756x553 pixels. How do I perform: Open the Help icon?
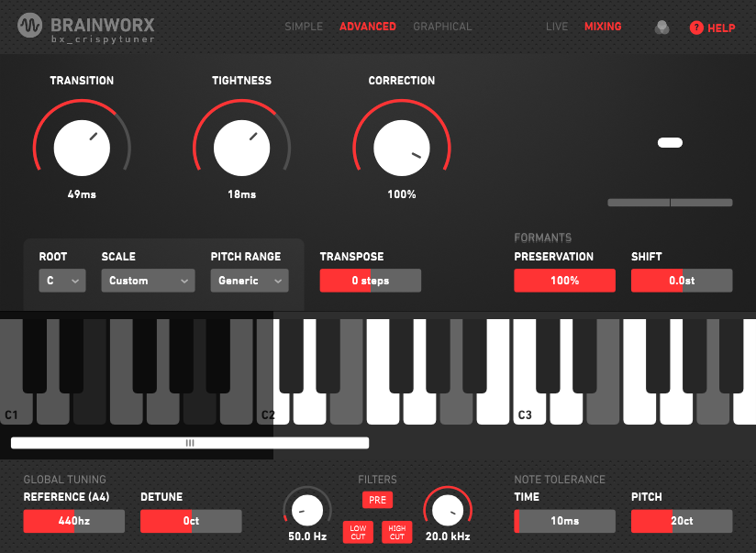coord(696,28)
